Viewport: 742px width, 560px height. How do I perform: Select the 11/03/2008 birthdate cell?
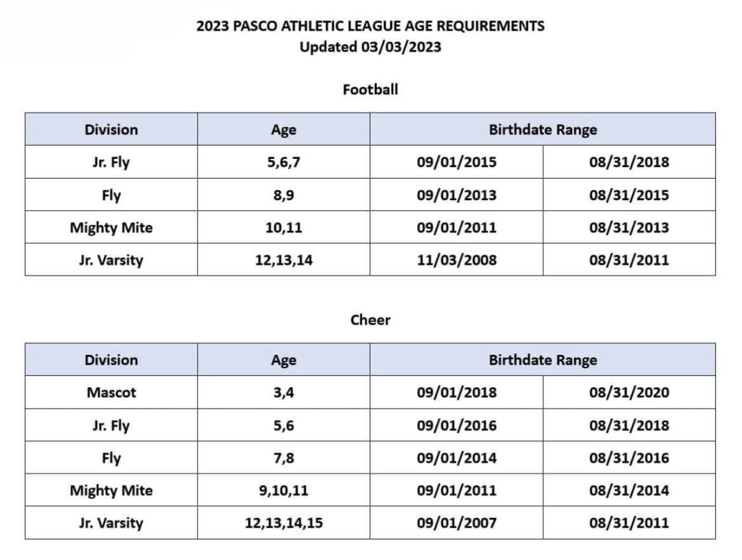click(457, 259)
